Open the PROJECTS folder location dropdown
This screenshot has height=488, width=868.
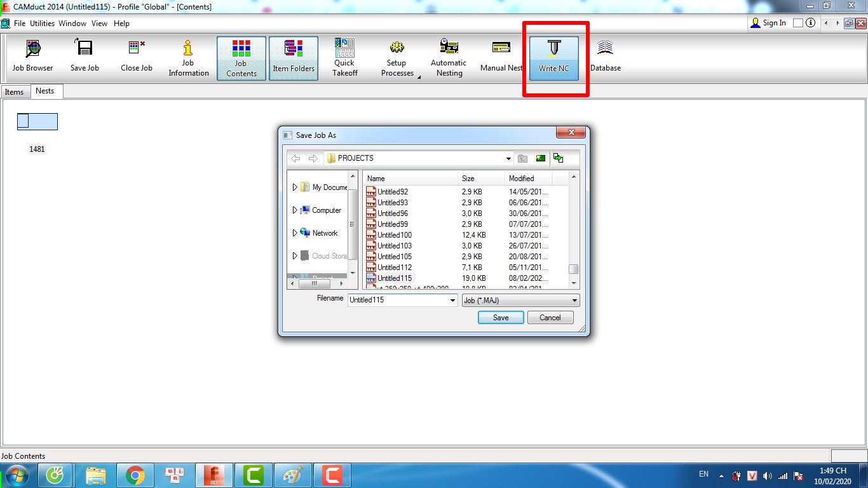pyautogui.click(x=508, y=158)
